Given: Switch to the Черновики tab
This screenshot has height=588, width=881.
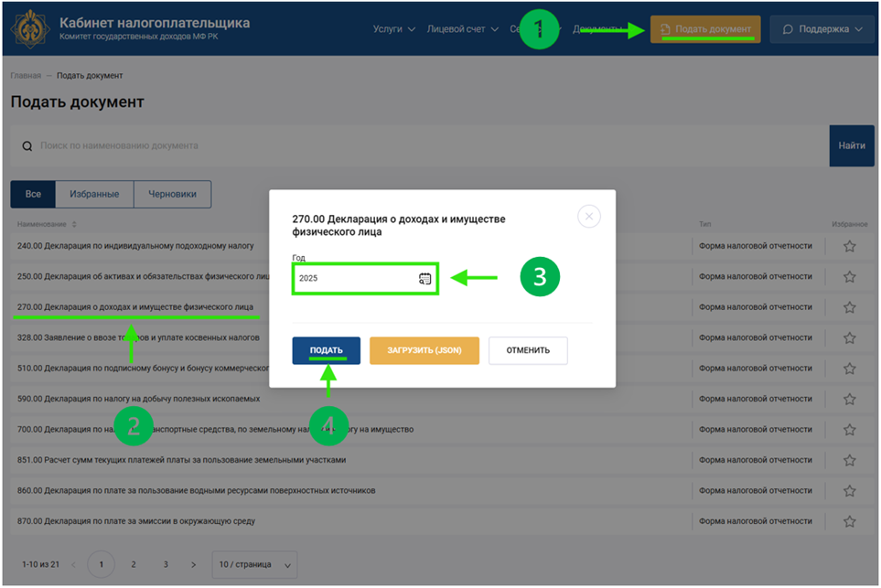Looking at the screenshot, I should point(172,195).
